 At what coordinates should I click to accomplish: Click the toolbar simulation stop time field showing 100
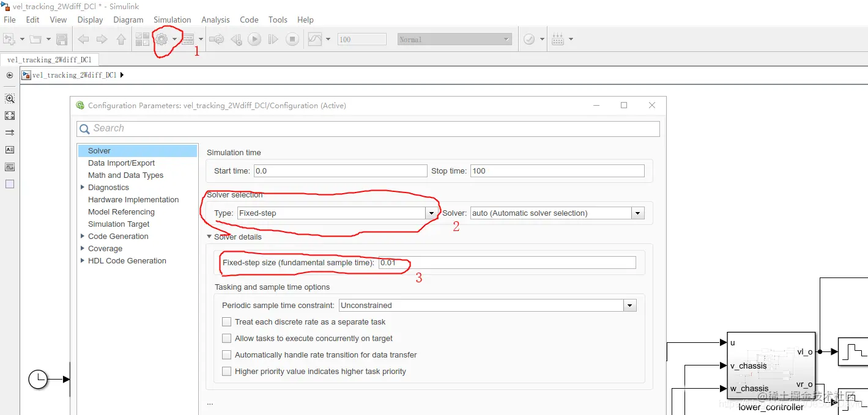362,39
